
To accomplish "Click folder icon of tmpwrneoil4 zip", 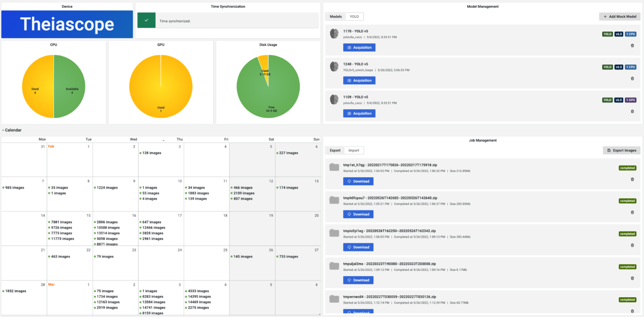I will pos(334,299).
